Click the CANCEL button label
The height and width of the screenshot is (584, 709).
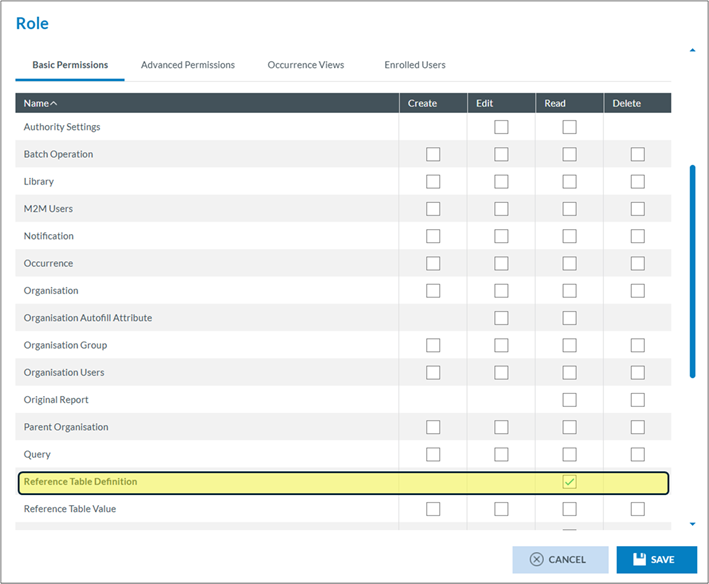(567, 560)
